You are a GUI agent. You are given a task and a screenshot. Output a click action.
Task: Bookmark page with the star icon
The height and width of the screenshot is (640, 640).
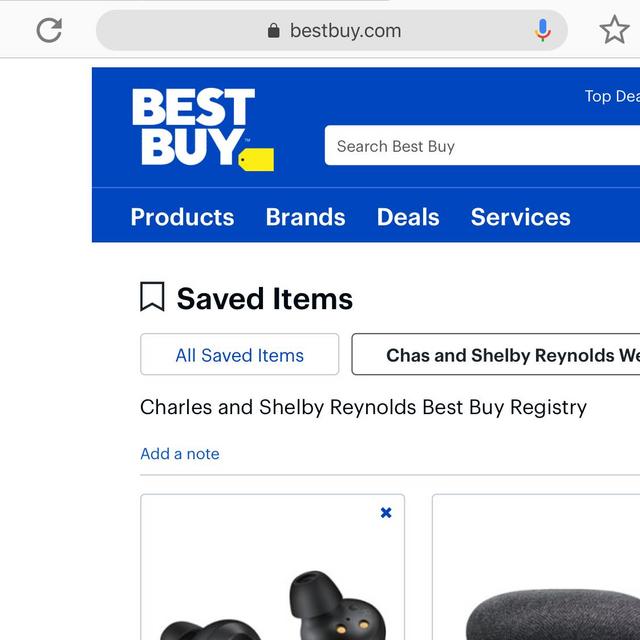(613, 30)
